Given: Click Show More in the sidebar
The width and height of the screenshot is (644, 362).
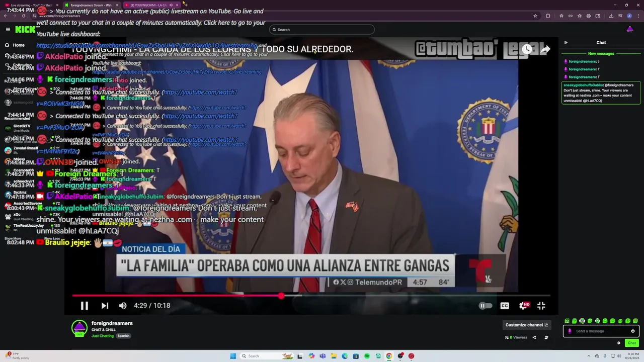Looking at the screenshot, I should 13,239.
